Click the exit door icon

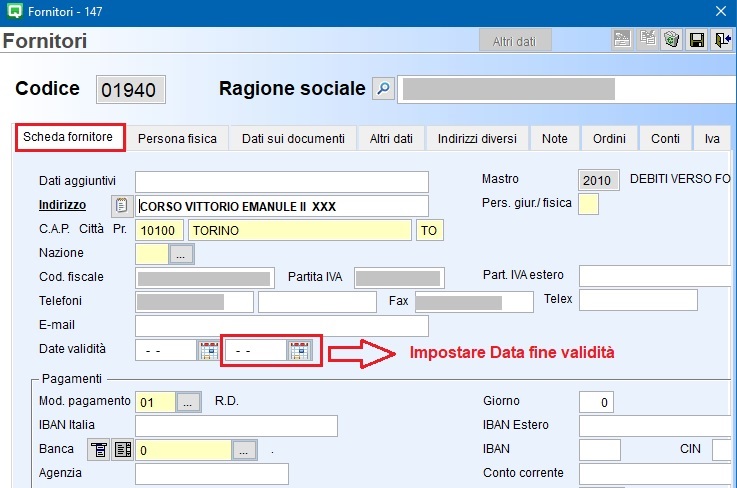[721, 40]
